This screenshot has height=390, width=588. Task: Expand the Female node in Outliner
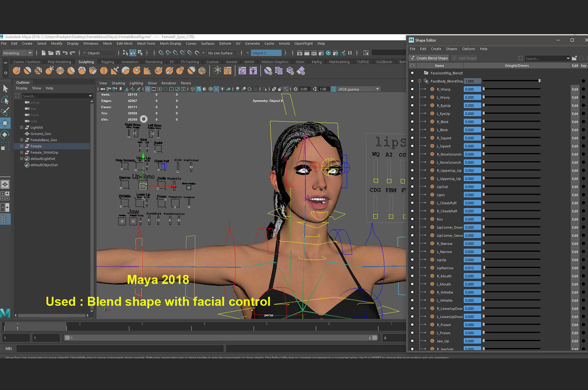click(22, 146)
